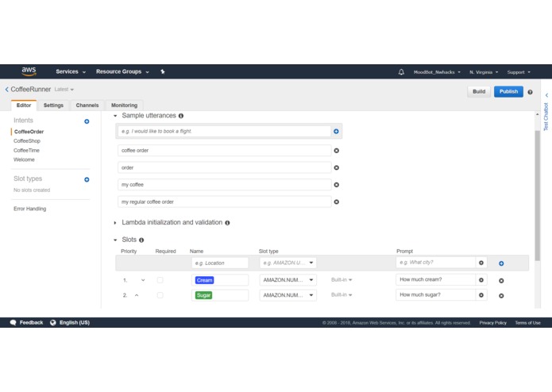Open the Latest version dropdown
This screenshot has width=552, height=392.
[x=64, y=90]
